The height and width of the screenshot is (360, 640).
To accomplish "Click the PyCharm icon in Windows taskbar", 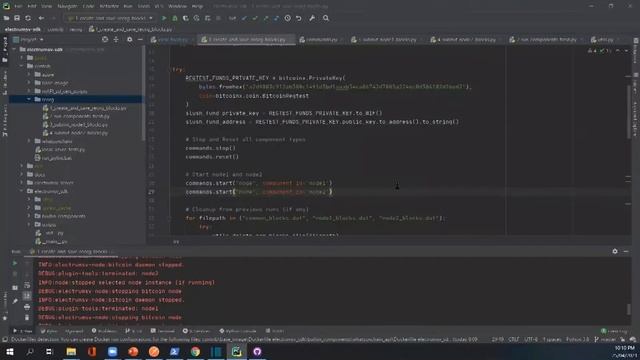I will (236, 351).
